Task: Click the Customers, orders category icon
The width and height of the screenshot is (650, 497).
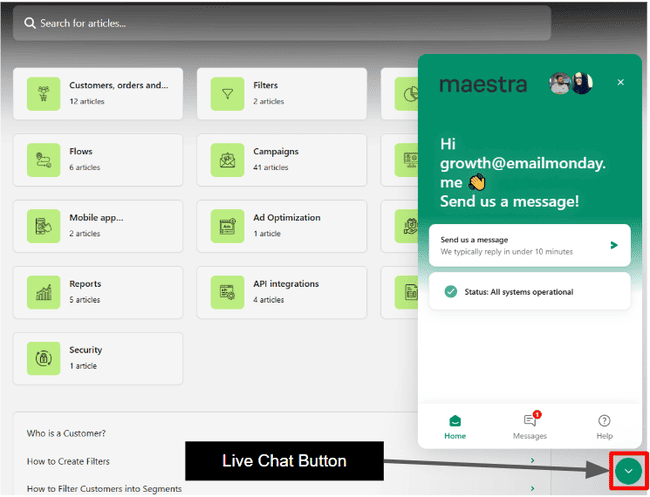Action: pyautogui.click(x=44, y=94)
